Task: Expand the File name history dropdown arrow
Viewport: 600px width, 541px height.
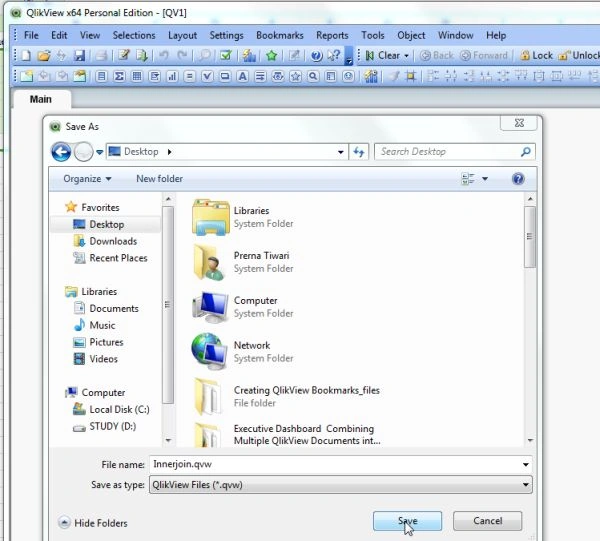Action: point(526,464)
